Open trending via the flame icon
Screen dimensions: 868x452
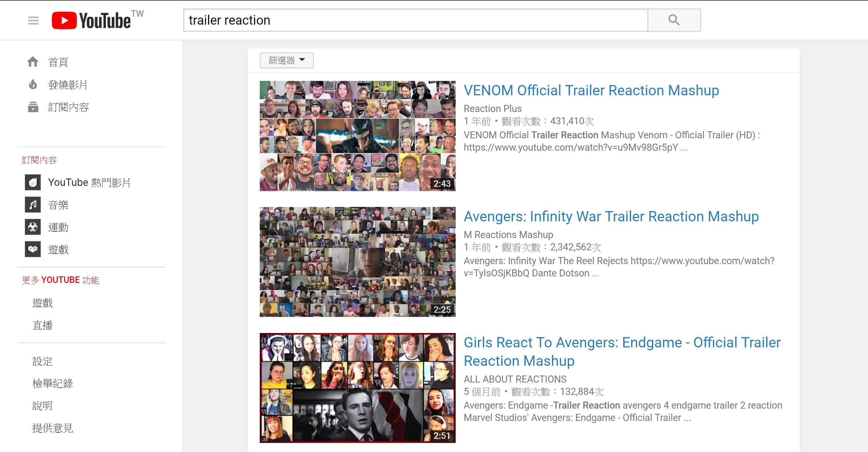(x=33, y=84)
